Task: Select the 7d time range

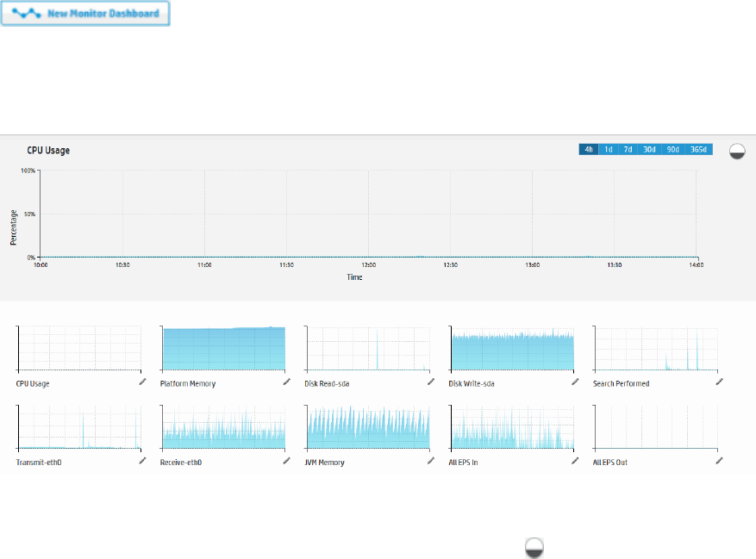Action: [x=628, y=149]
